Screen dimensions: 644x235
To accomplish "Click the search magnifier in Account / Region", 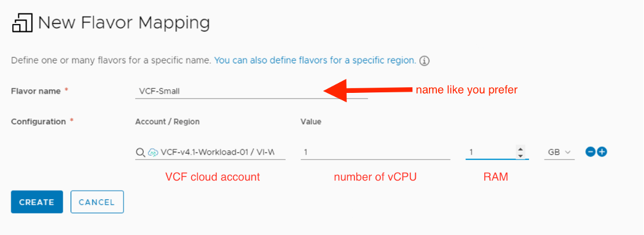I will (x=140, y=153).
